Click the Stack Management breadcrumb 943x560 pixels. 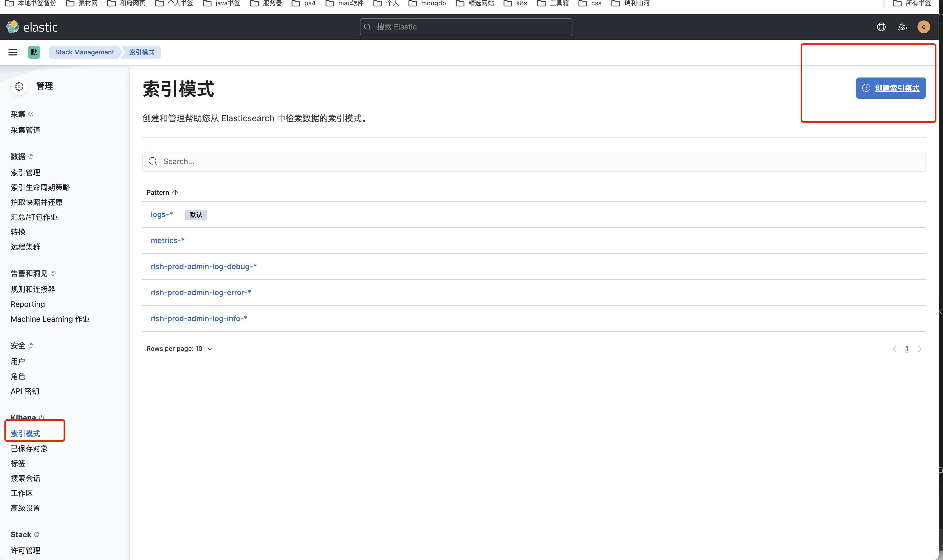[84, 52]
